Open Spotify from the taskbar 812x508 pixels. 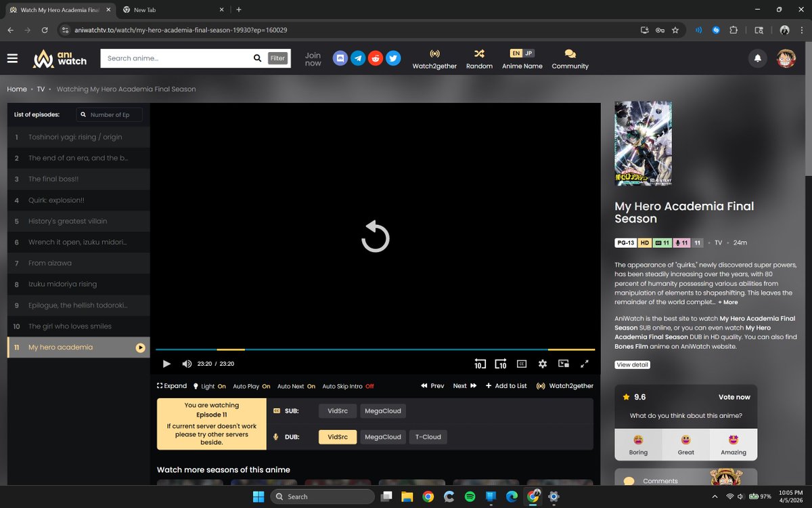pos(470,496)
